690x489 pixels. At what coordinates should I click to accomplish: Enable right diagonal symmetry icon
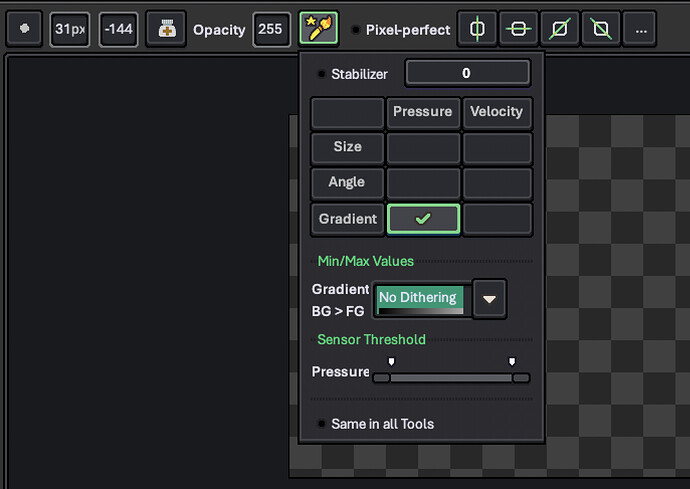click(x=559, y=29)
